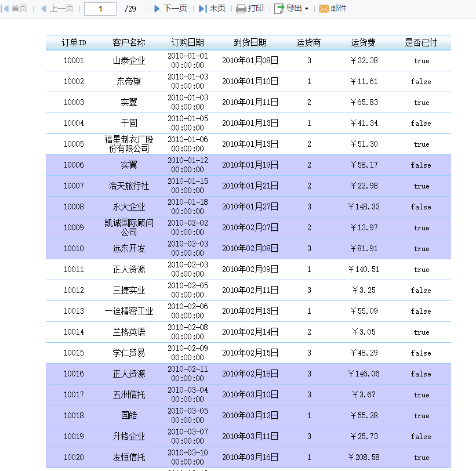Click customer name 远东开发
Image resolution: width=476 pixels, height=471 pixels.
pos(129,248)
